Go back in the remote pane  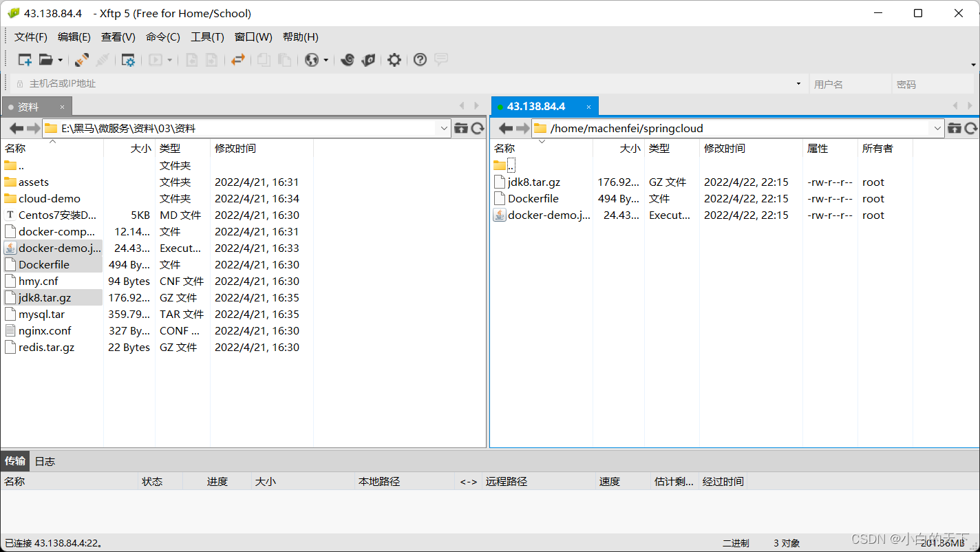tap(506, 128)
